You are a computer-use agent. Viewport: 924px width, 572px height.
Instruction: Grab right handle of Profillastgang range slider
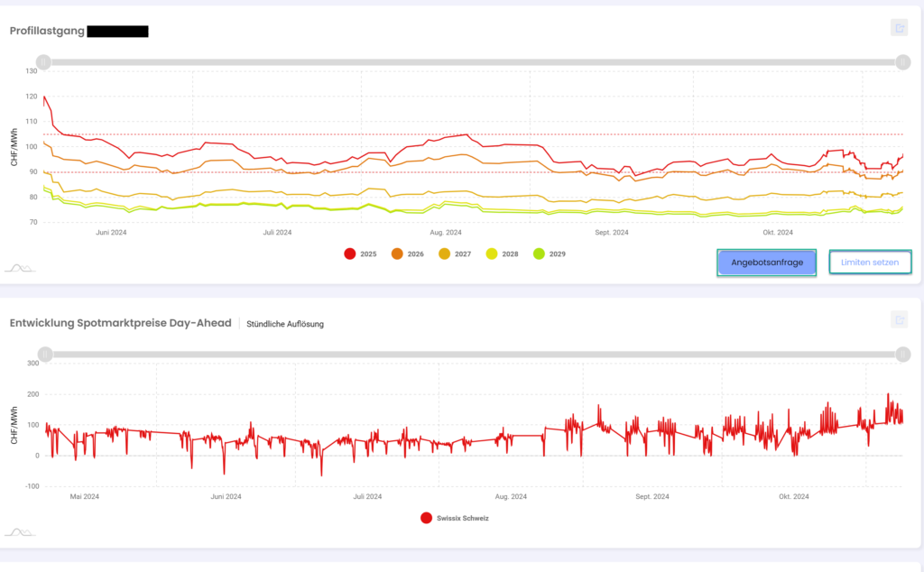(902, 62)
